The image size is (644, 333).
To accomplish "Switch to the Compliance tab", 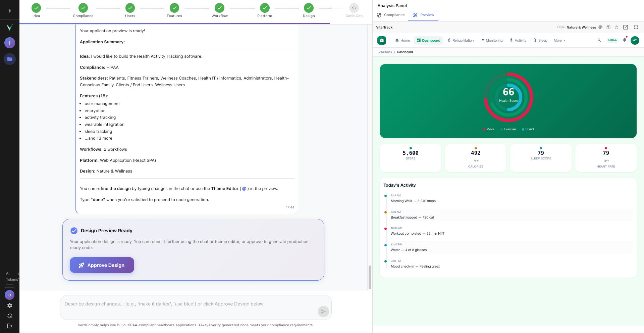I will tap(391, 15).
